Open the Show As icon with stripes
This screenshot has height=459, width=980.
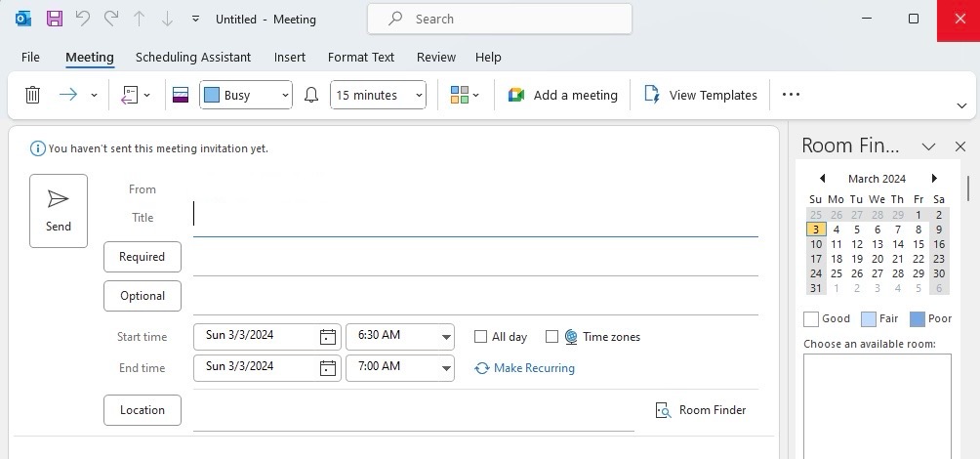181,95
